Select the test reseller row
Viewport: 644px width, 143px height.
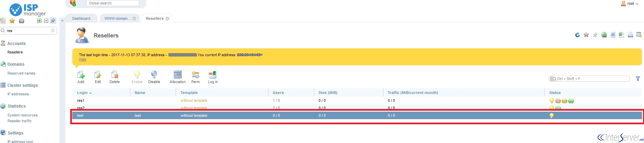pos(357,115)
